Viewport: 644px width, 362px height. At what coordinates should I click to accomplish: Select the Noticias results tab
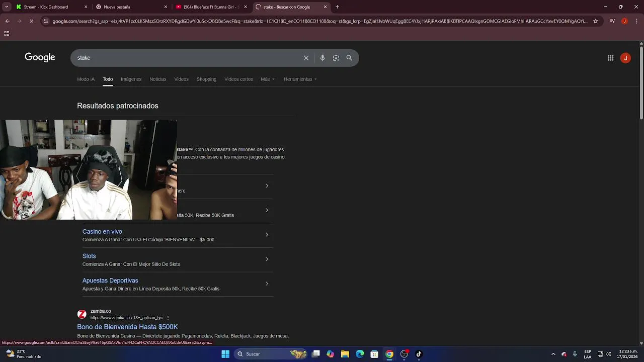[157, 79]
